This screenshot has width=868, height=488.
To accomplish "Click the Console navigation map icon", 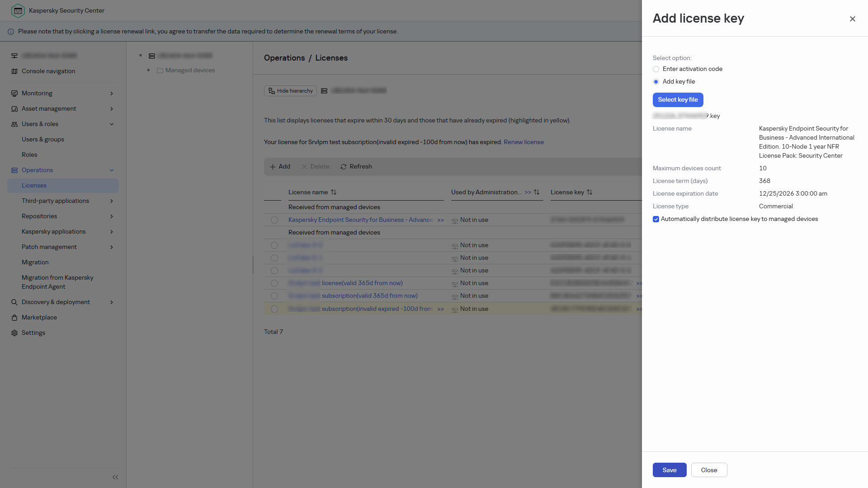I will tap(14, 71).
